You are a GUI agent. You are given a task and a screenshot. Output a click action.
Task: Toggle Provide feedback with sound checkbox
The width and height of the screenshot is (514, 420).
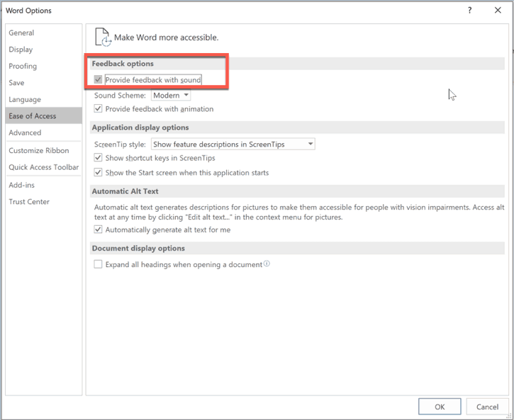pos(98,79)
